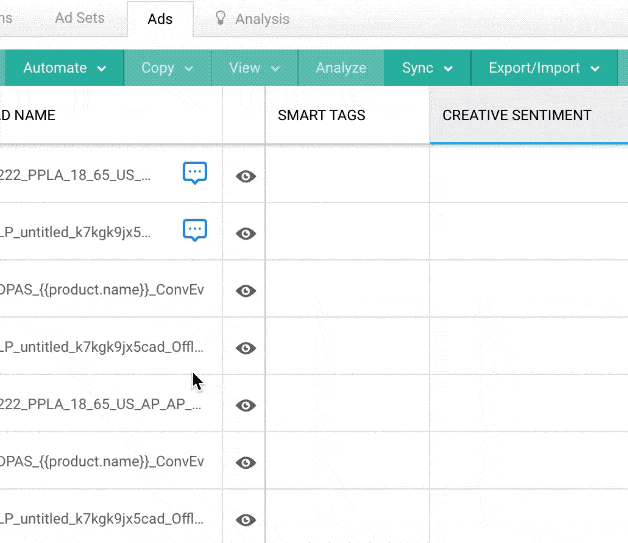Click eye icon for the last LP_untitled_k7kgk9jx5cad_Offl... row
This screenshot has width=628, height=543.
[x=246, y=520]
